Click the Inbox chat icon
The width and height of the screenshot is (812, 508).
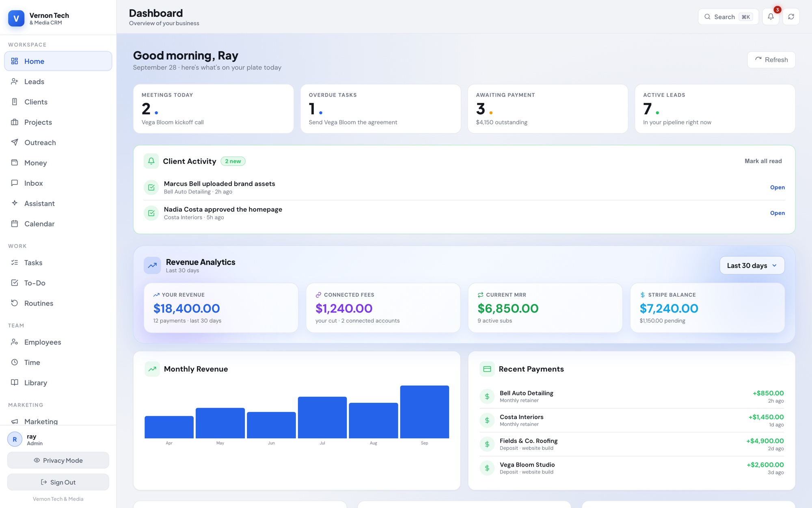click(15, 183)
